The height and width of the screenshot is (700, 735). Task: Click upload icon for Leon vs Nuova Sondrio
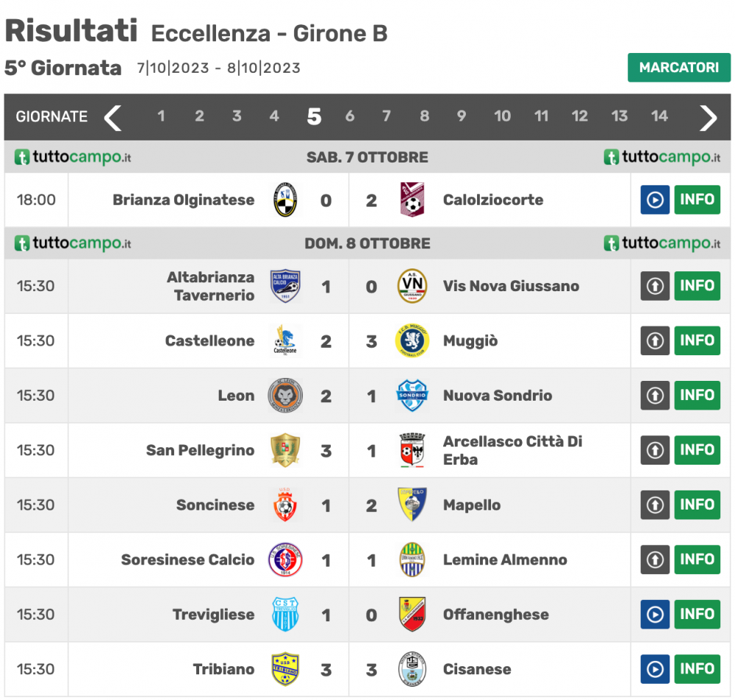click(655, 396)
